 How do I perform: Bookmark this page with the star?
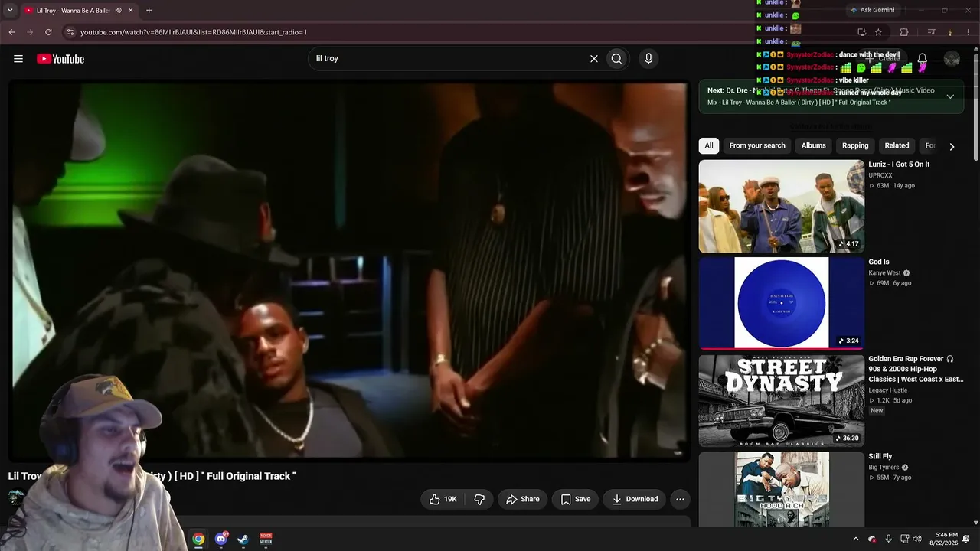[x=878, y=32]
